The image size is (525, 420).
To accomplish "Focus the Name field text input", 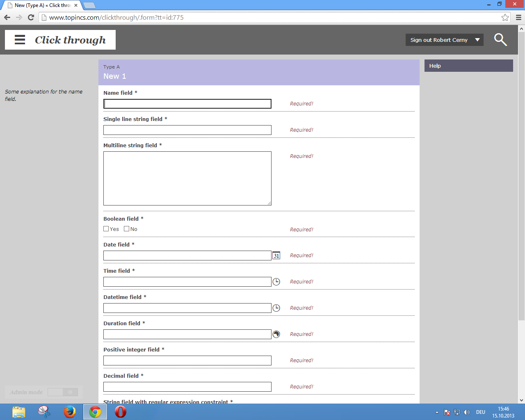I will click(187, 104).
